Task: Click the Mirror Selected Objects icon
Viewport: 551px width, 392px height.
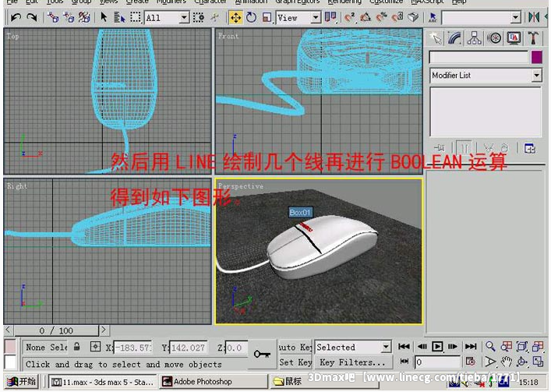Action: 534,17
